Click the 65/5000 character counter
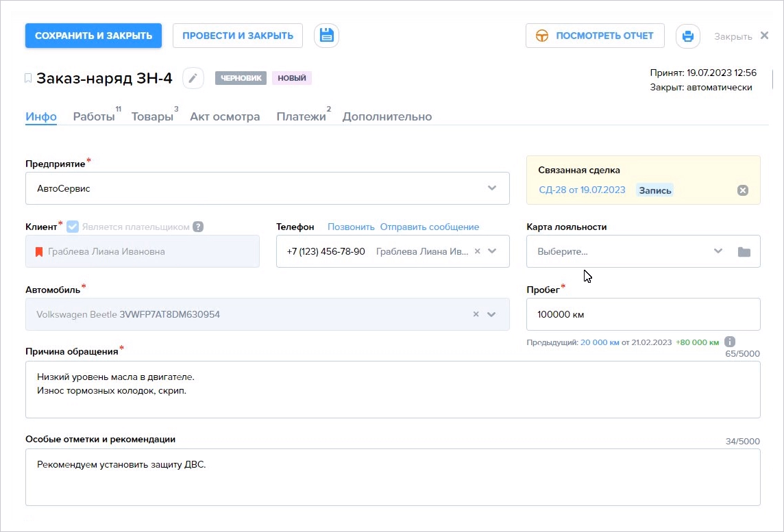 (x=742, y=354)
